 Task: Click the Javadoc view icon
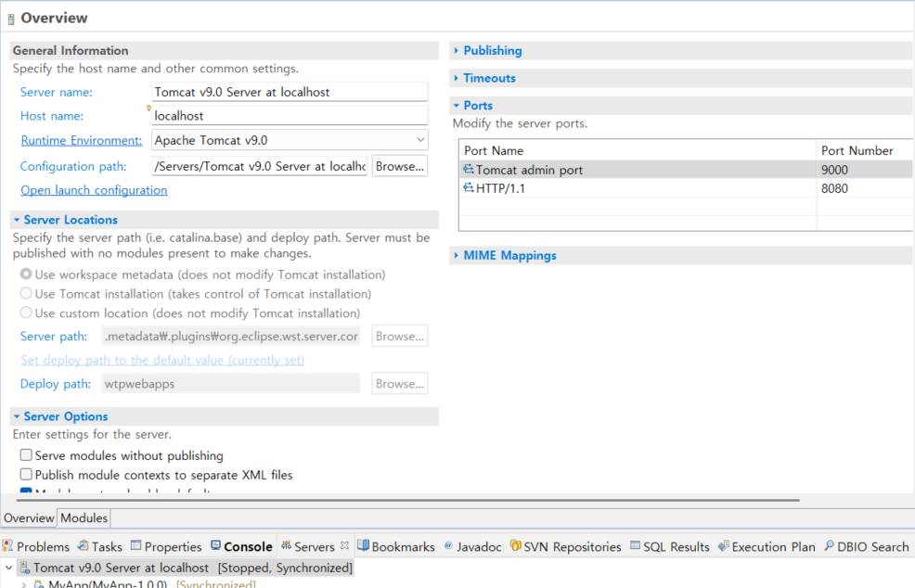pyautogui.click(x=448, y=546)
